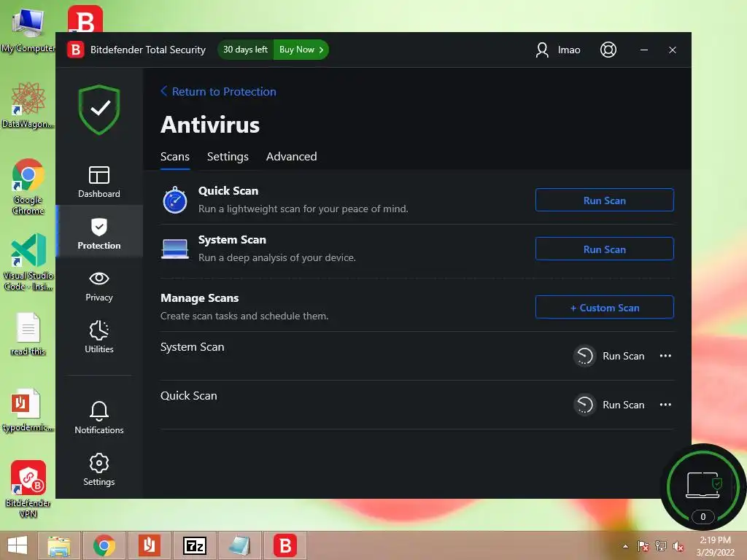Click the Quick Scan stopwatch icon
The width and height of the screenshot is (747, 560).
175,200
